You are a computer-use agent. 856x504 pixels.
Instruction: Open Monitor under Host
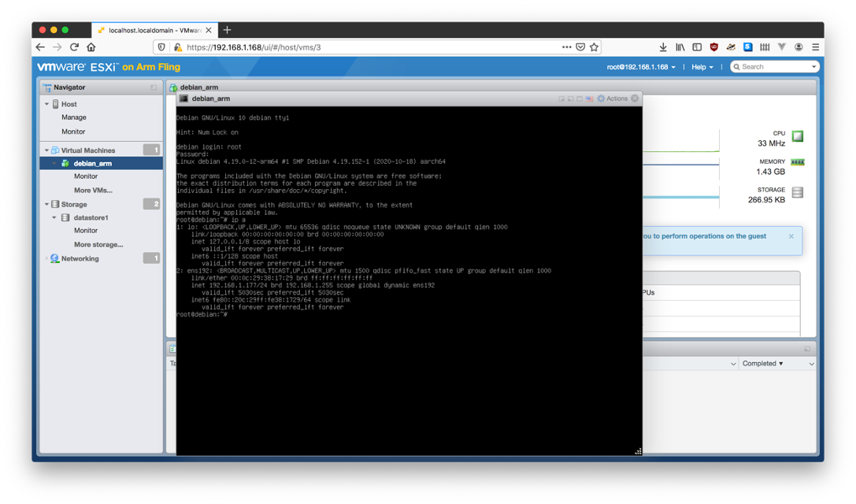[73, 132]
